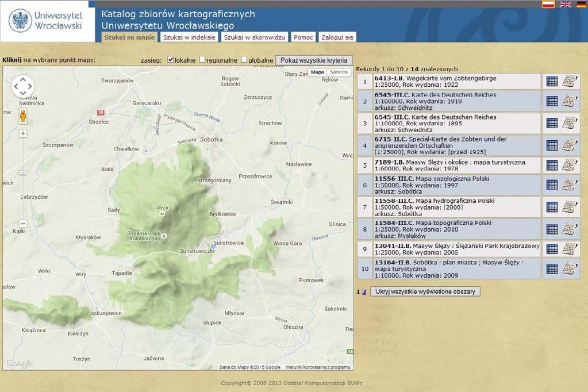
Task: Select record text '11584-III.C. Mapa topograficzna Polski'
Action: (x=433, y=223)
